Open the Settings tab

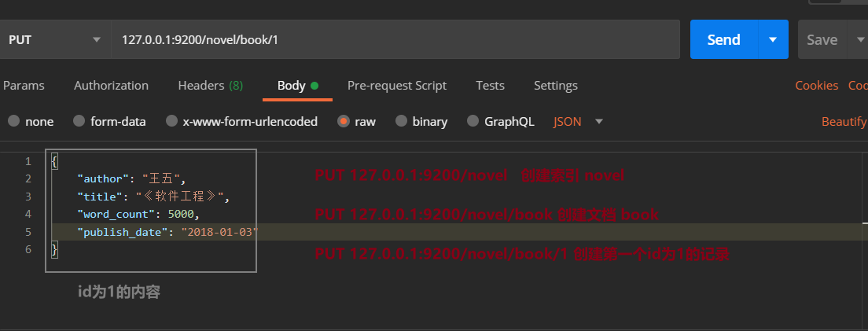(x=556, y=86)
